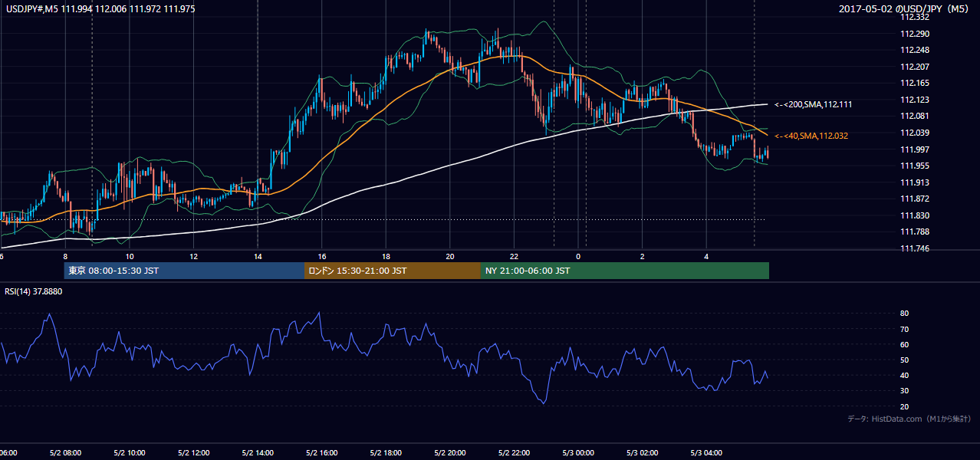Click the 5/3 02:00 time label
980x460 pixels.
point(643,453)
